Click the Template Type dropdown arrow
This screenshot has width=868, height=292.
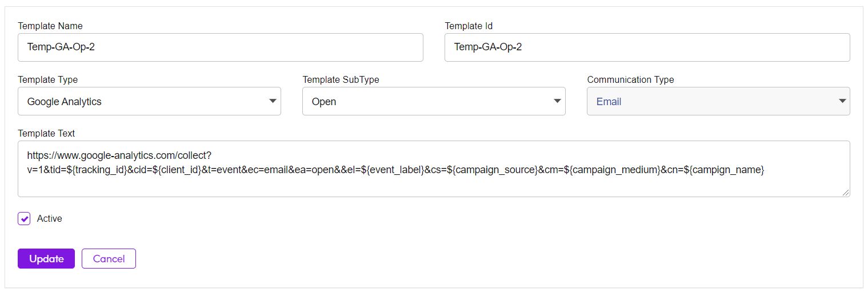coord(272,101)
